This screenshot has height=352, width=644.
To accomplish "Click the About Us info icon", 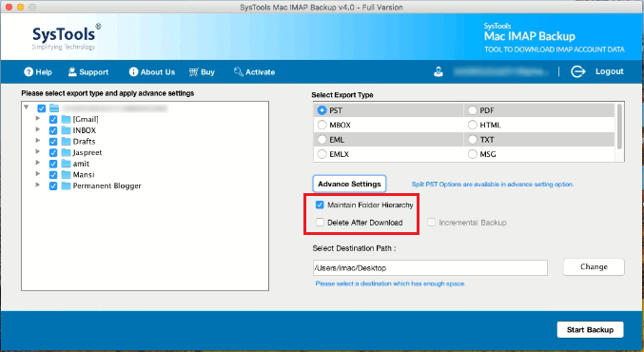I will click(133, 72).
